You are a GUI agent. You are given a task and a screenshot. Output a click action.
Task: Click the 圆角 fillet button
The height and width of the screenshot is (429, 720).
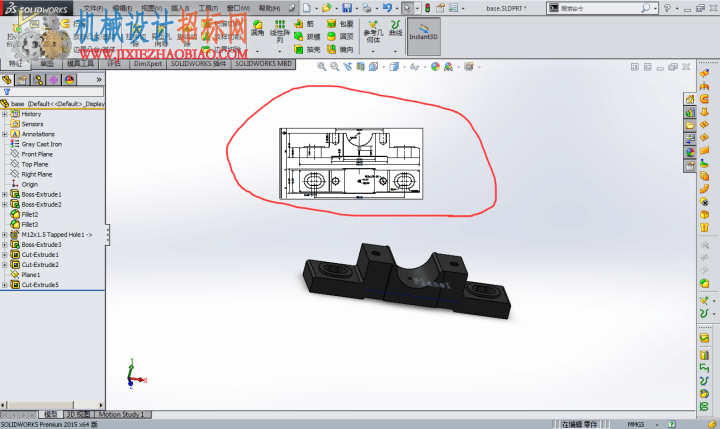pos(257,28)
